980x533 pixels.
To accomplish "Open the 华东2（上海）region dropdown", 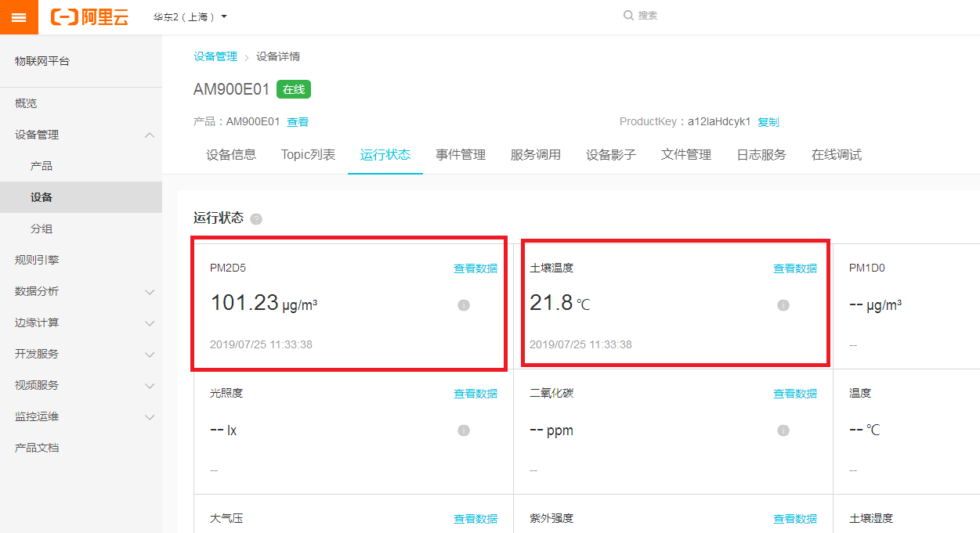I will tap(190, 16).
